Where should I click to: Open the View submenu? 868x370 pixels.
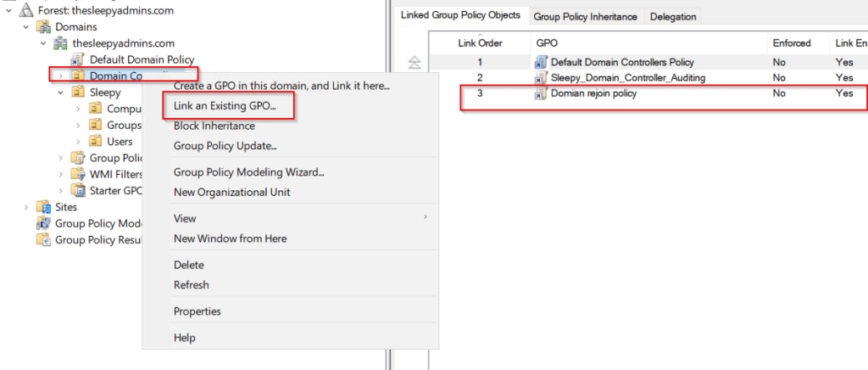185,218
